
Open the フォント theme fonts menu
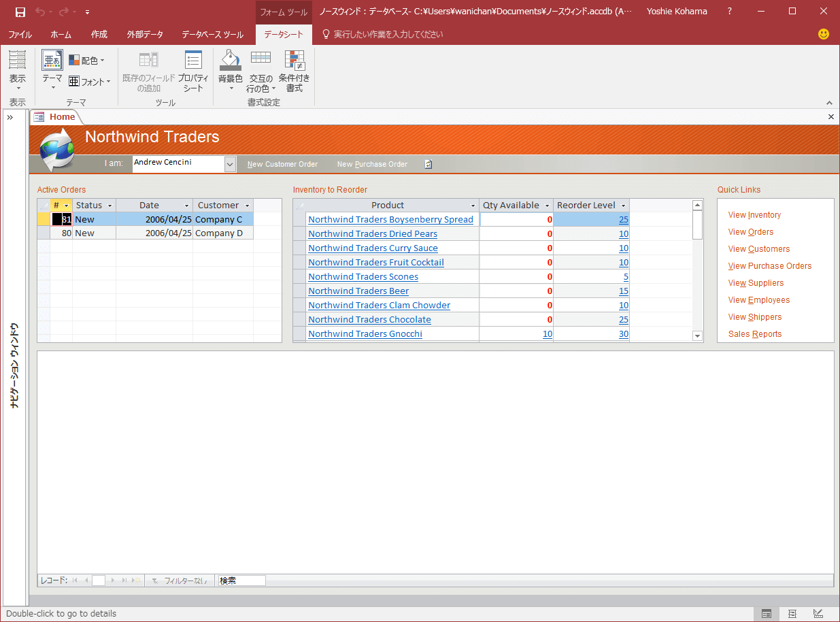pos(89,82)
